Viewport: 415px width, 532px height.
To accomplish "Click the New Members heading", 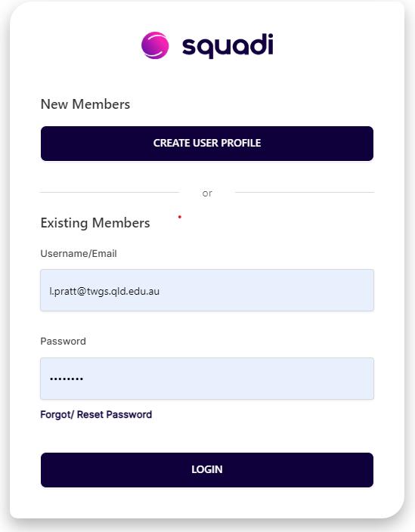I will tap(85, 104).
